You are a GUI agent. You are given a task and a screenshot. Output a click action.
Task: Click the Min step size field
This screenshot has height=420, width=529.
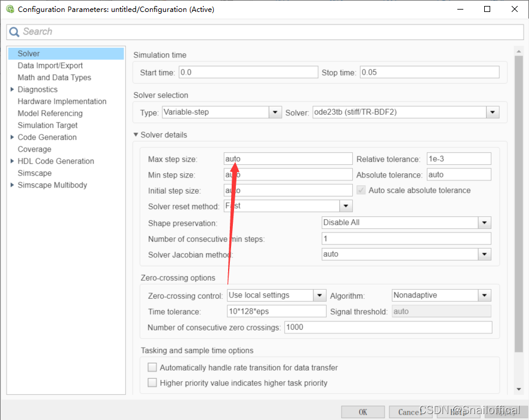[288, 174]
